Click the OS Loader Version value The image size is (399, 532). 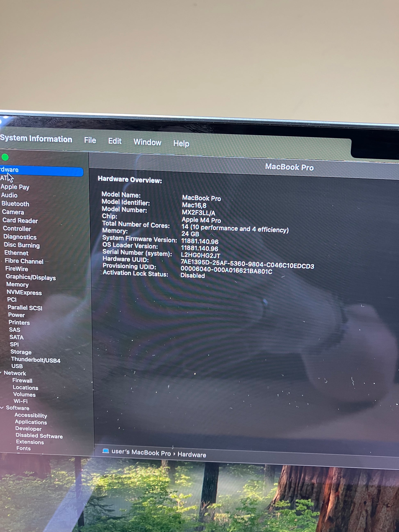coord(200,248)
